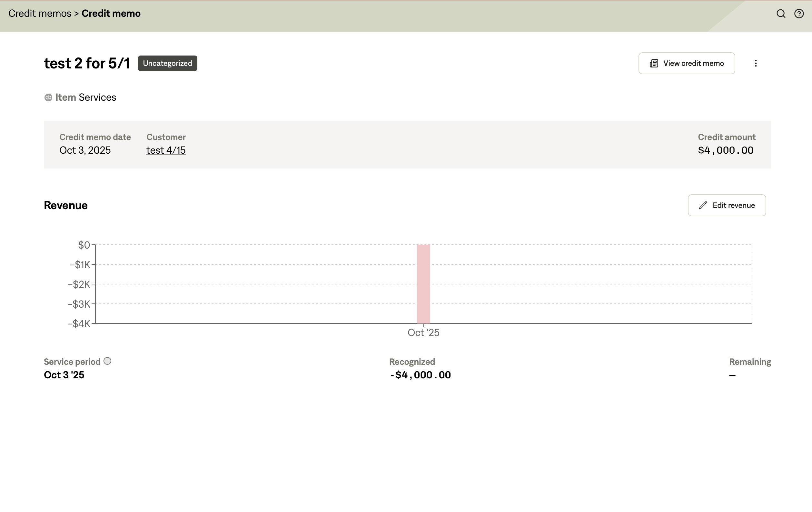Click the Uncategorized category badge

tap(167, 63)
